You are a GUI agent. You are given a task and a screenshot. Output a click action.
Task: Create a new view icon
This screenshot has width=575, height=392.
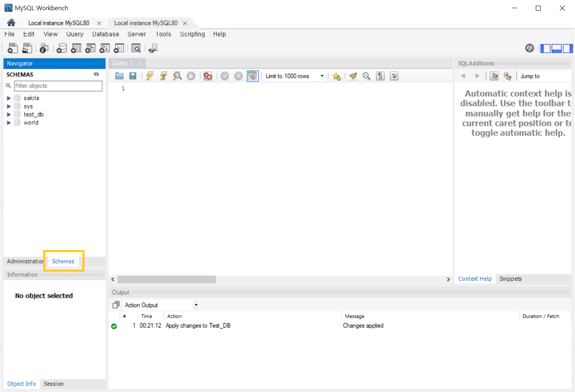90,48
